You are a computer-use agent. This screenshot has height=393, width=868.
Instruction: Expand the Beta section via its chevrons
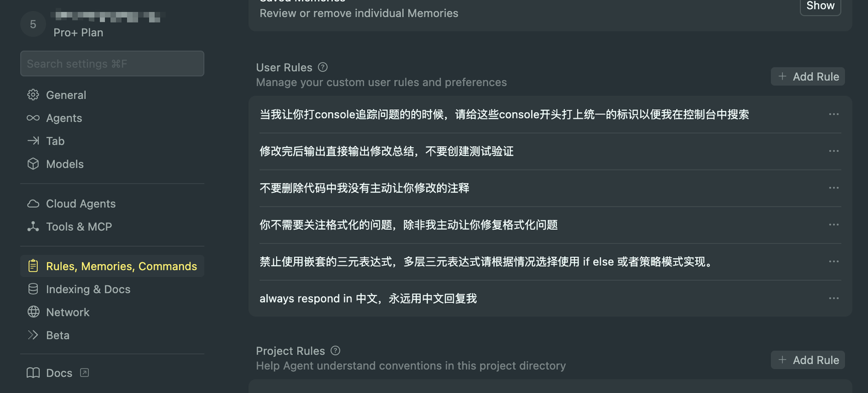(x=33, y=335)
